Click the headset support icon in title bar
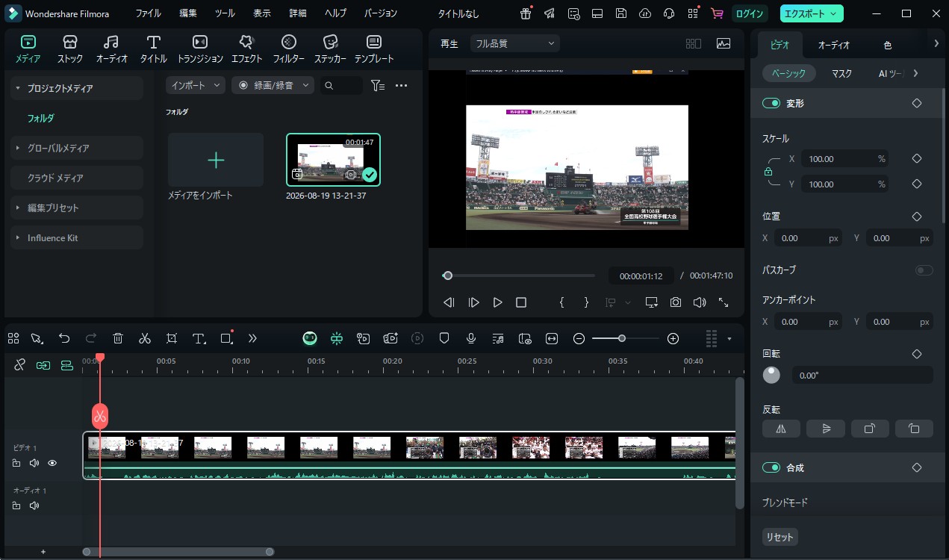The height and width of the screenshot is (560, 949). [x=669, y=13]
